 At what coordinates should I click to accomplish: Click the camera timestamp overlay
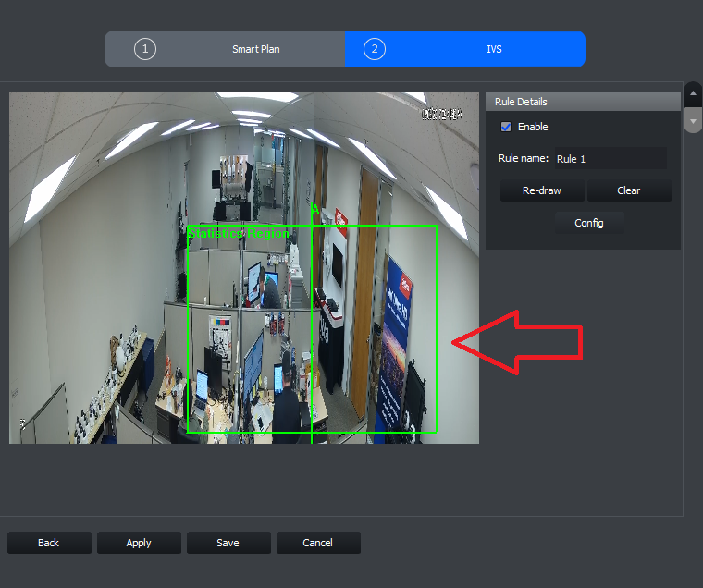[x=442, y=115]
